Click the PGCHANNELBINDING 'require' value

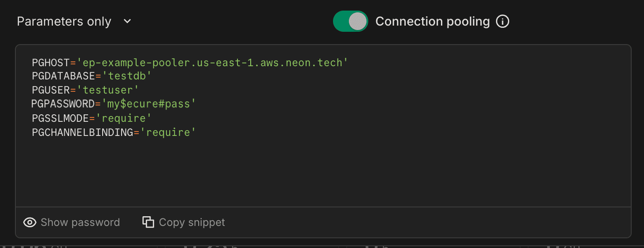(x=168, y=132)
